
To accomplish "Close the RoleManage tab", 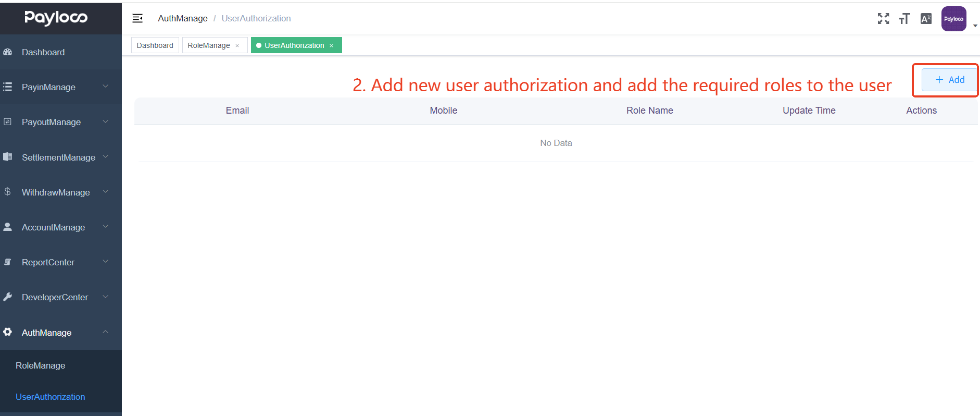I will (x=237, y=46).
